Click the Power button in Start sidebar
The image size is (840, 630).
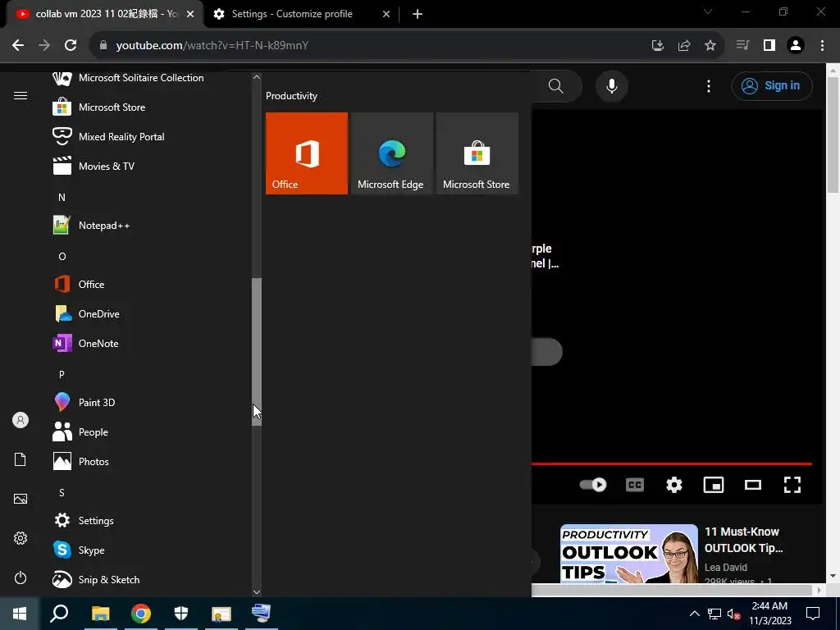click(21, 577)
